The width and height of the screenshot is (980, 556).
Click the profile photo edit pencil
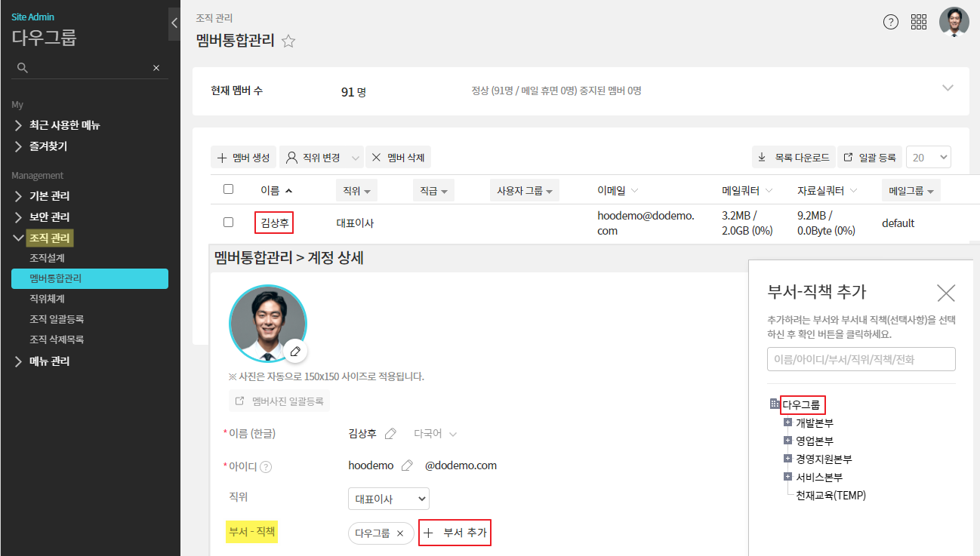tap(295, 352)
